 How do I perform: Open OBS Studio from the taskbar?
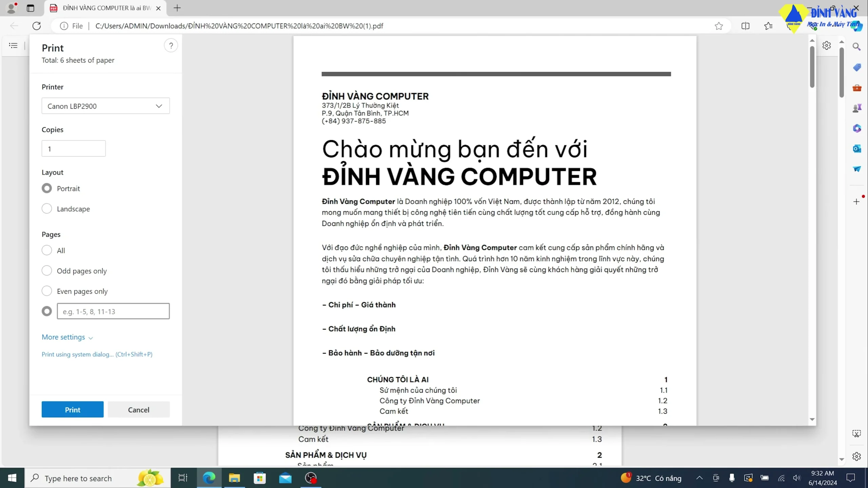coord(311,478)
